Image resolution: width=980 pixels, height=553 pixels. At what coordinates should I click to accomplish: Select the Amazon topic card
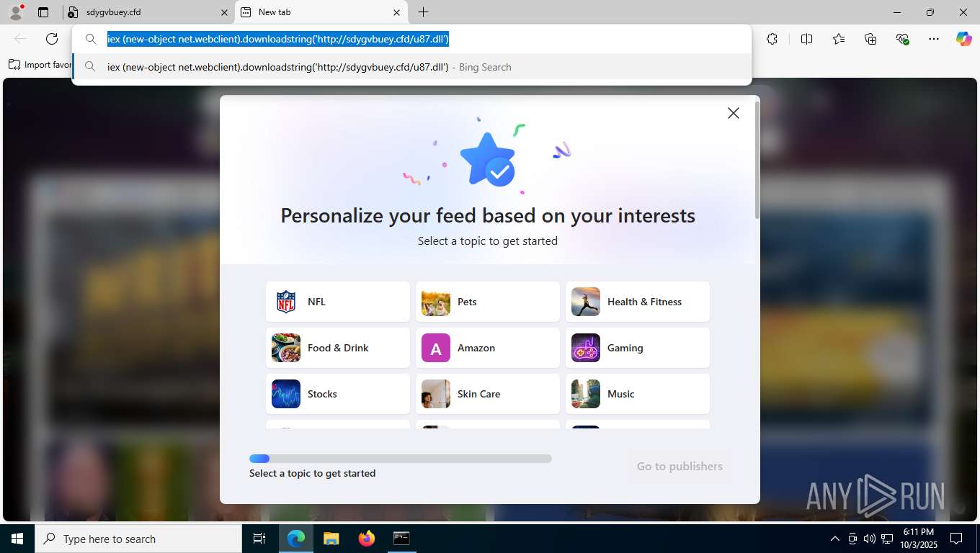[488, 348]
